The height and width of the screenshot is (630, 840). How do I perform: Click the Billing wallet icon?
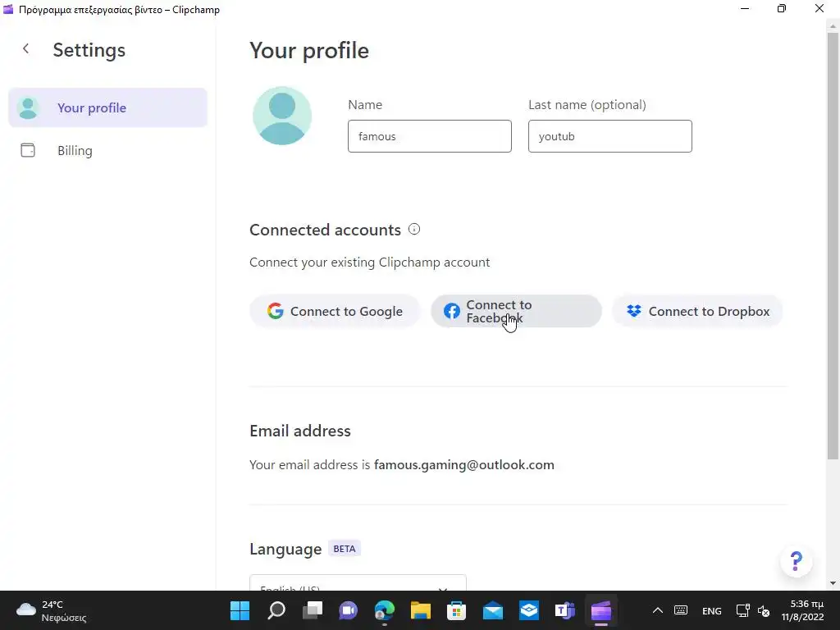[x=28, y=150]
